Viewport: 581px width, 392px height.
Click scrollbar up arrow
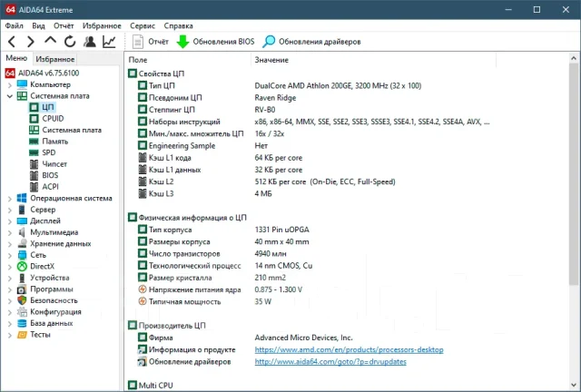[x=574, y=58]
